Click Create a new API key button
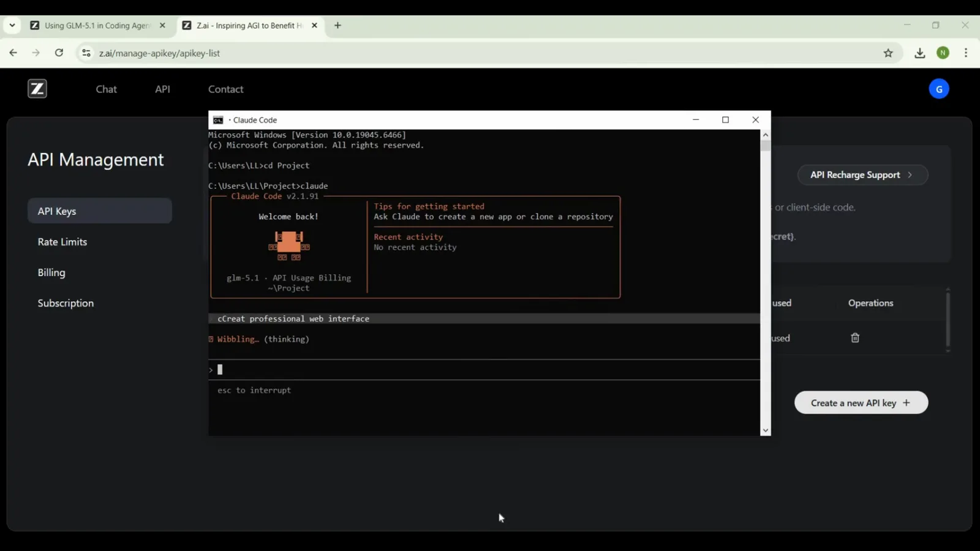The image size is (980, 551). click(861, 403)
